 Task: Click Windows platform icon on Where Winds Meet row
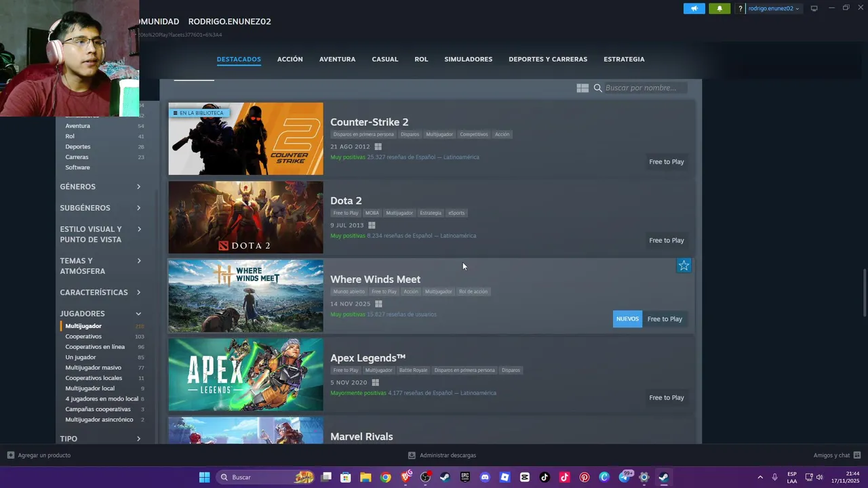point(378,304)
